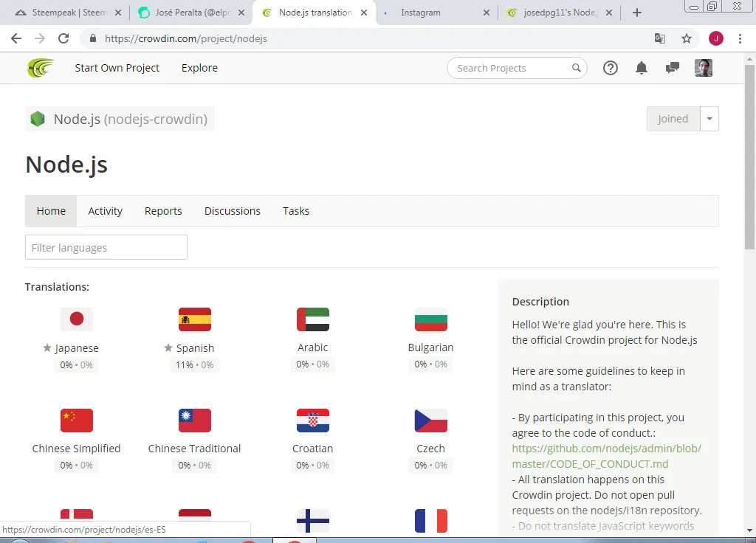The image size is (756, 543).
Task: Switch to the Tasks tab
Action: [296, 211]
